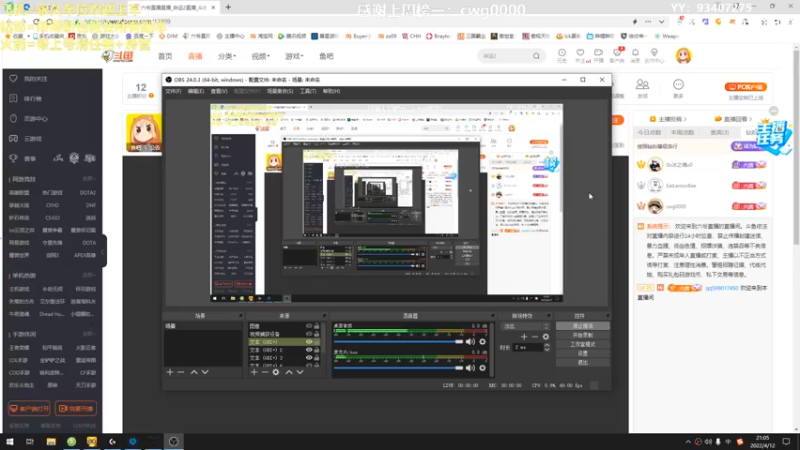Pop out the Scenes dock via its corner icon
The image size is (800, 450).
tap(241, 316)
